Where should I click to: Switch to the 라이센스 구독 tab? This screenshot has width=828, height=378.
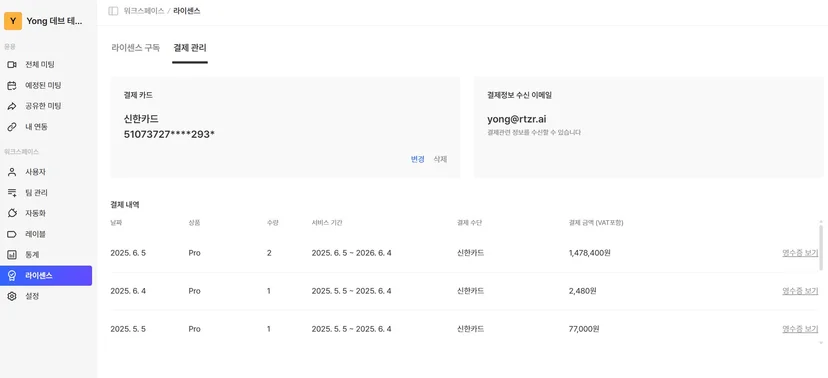coord(135,48)
